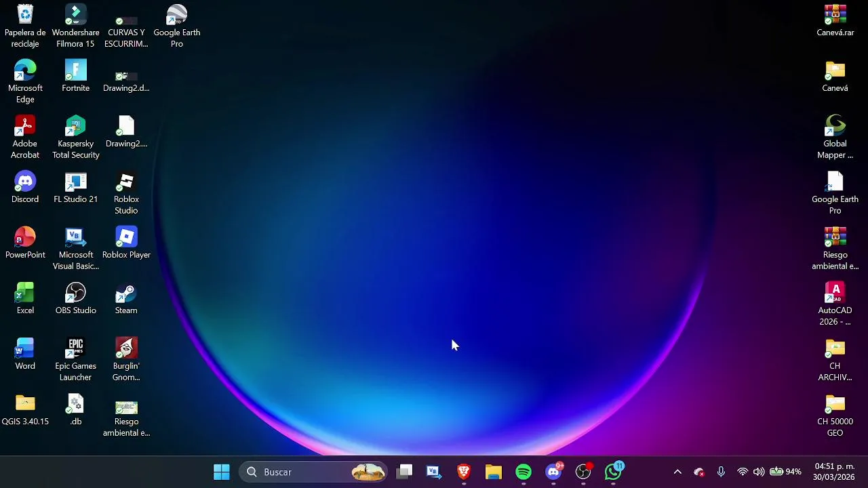Launch Microsoft Edge from desktop

coord(25,81)
